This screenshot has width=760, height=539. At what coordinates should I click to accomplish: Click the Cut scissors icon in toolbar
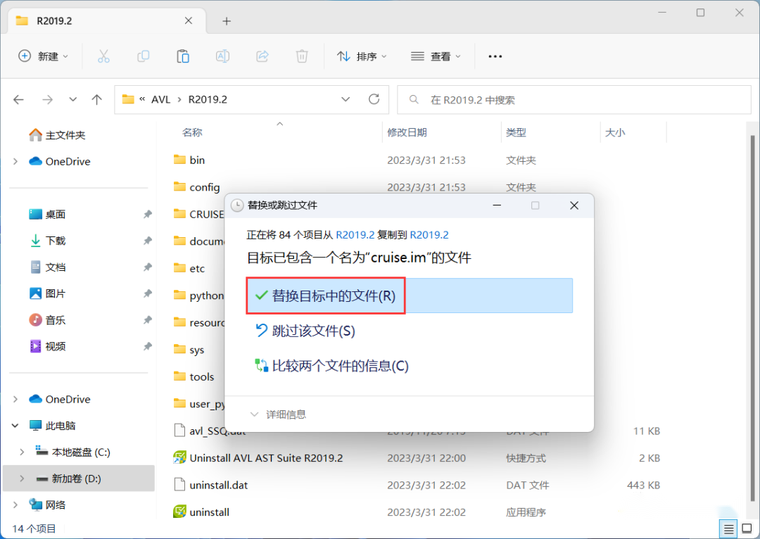tap(103, 56)
